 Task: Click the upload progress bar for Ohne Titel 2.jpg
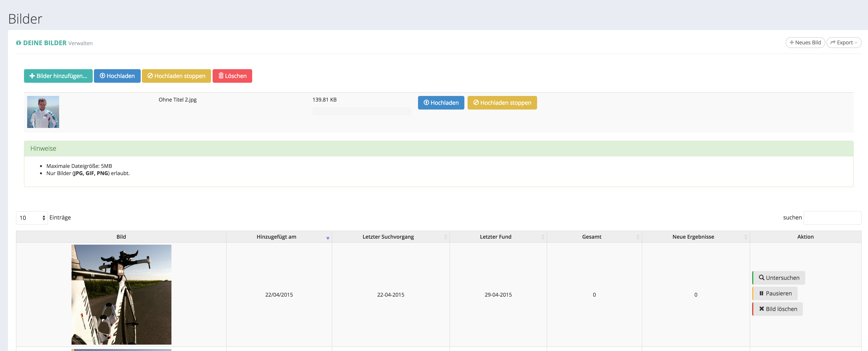pos(361,111)
